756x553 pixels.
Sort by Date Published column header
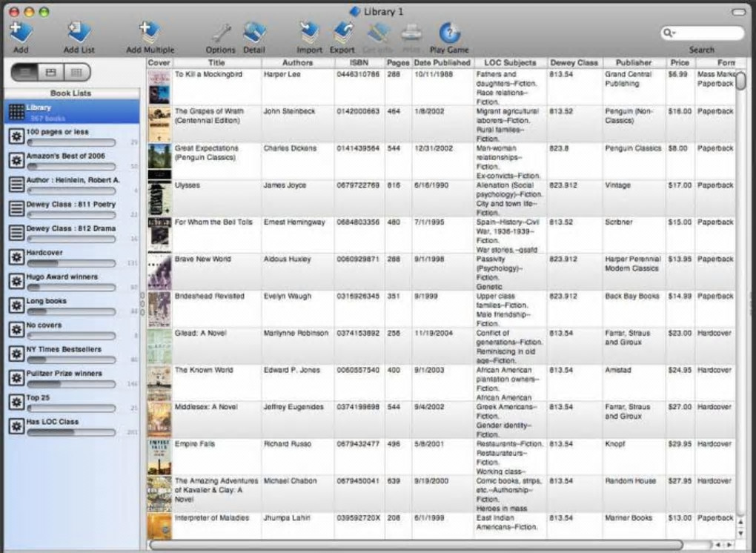click(442, 63)
